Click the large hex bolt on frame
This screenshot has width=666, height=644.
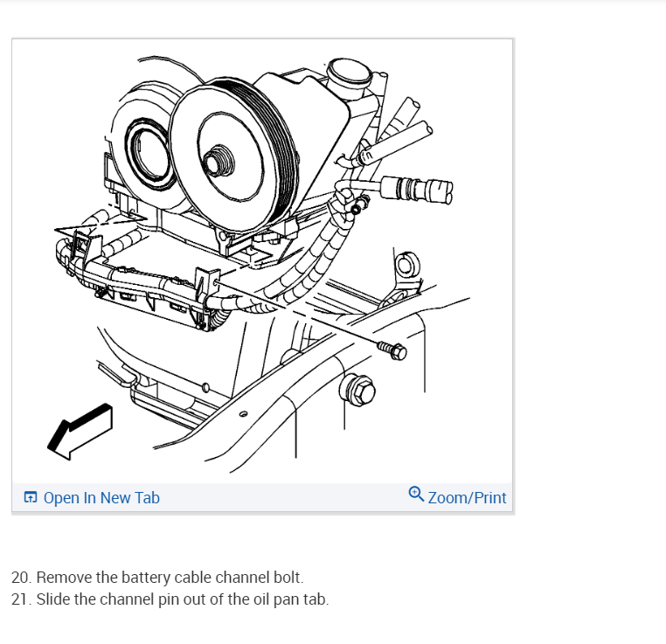(x=357, y=390)
